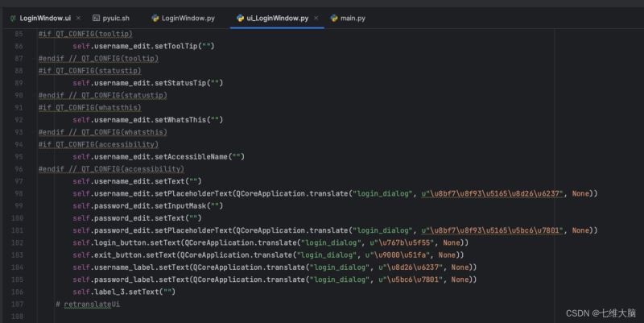Image resolution: width=644 pixels, height=323 pixels.
Task: Click exit_button.setText on line 103
Action: pos(135,255)
